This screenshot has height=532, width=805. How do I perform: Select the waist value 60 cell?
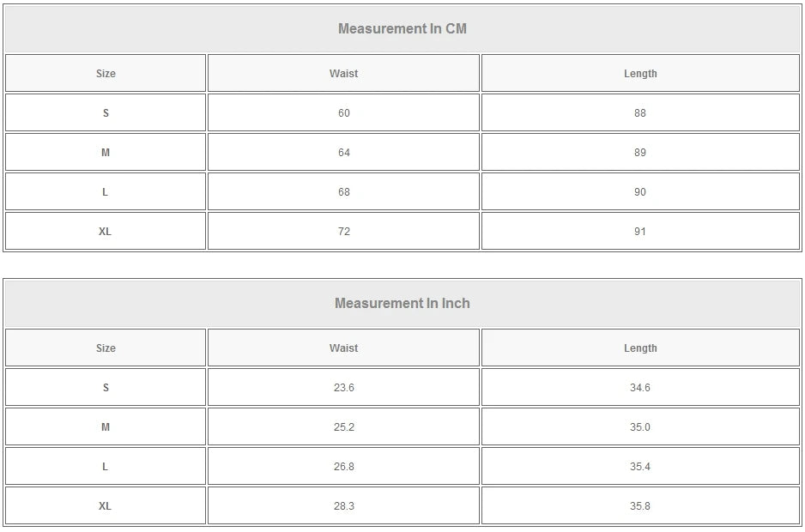343,113
